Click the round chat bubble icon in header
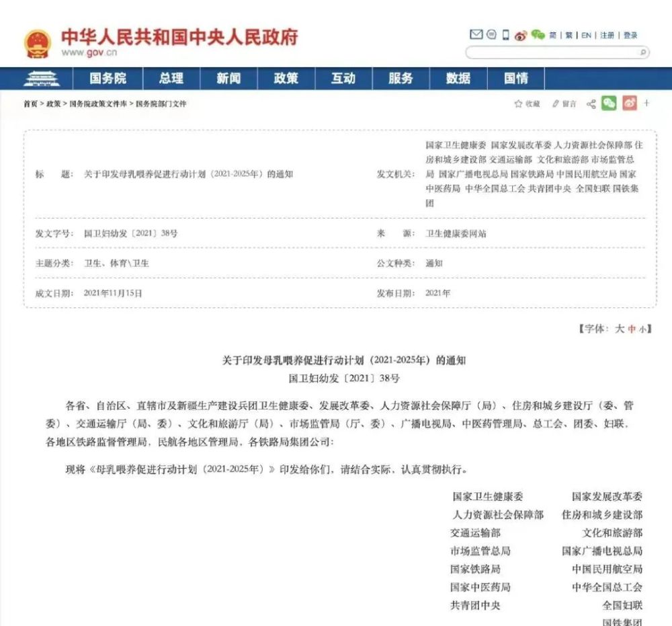672x626 pixels. [x=492, y=34]
